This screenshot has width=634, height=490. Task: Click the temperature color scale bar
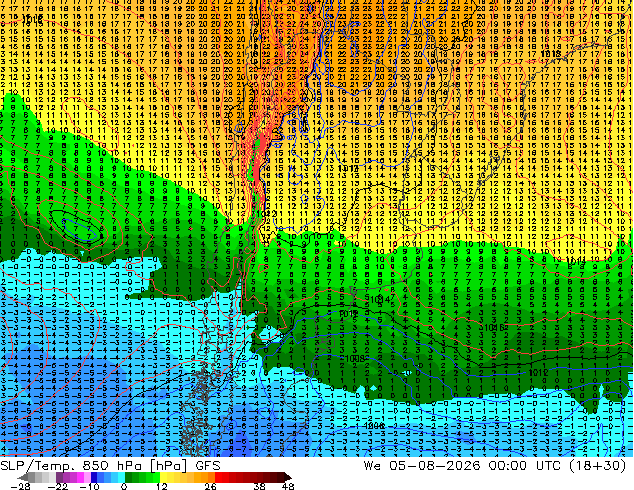(x=154, y=477)
